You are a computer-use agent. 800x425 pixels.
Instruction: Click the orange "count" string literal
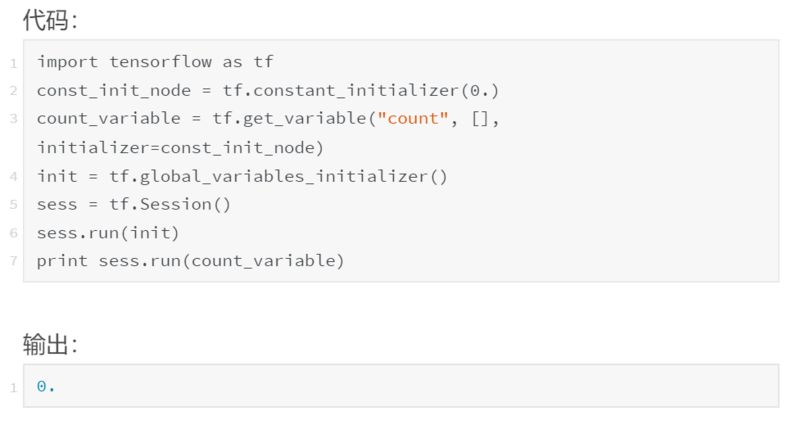[x=415, y=119]
